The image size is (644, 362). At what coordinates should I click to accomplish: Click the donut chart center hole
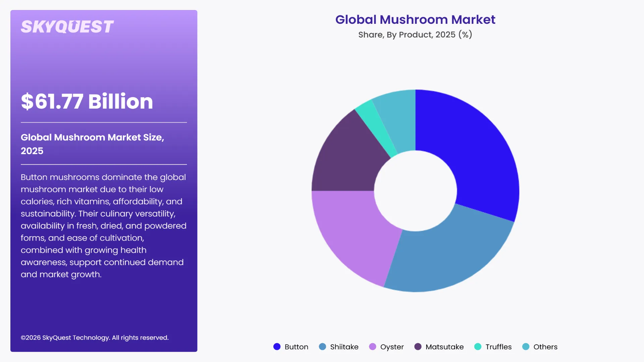pos(415,191)
